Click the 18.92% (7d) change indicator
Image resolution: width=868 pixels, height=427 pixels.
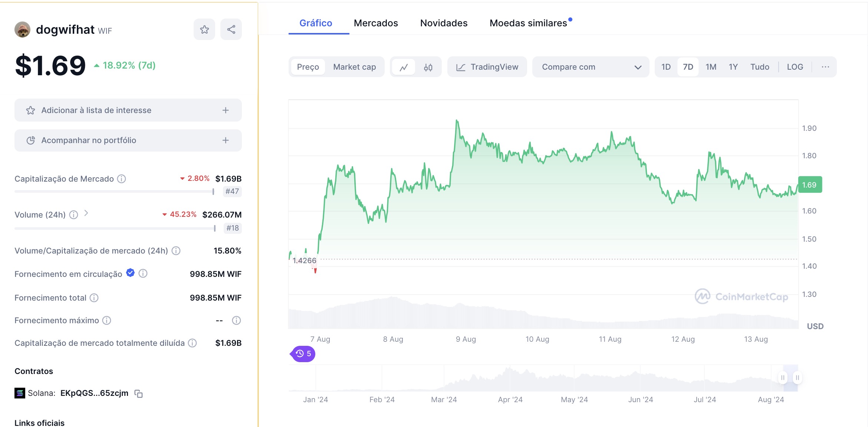coord(125,65)
